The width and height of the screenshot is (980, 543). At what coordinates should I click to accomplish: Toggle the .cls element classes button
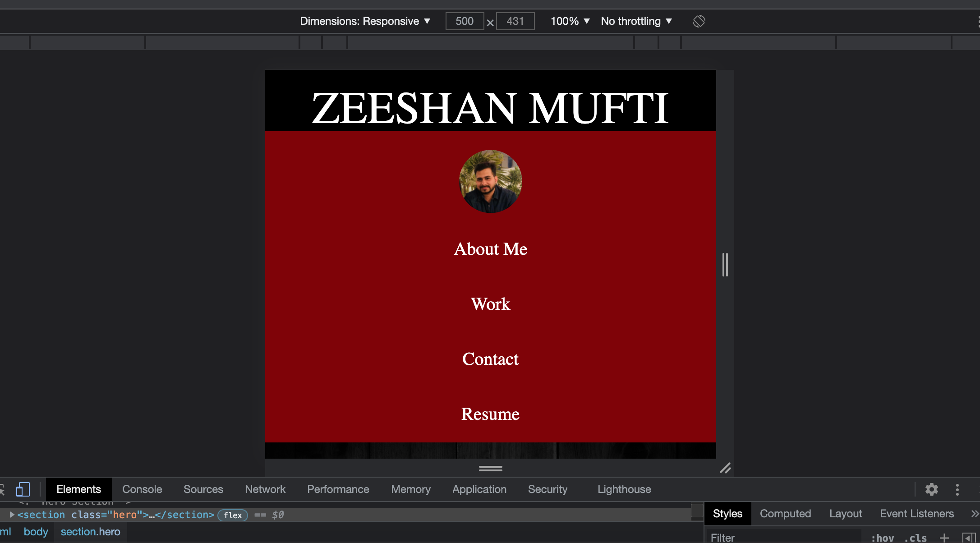[916, 538]
